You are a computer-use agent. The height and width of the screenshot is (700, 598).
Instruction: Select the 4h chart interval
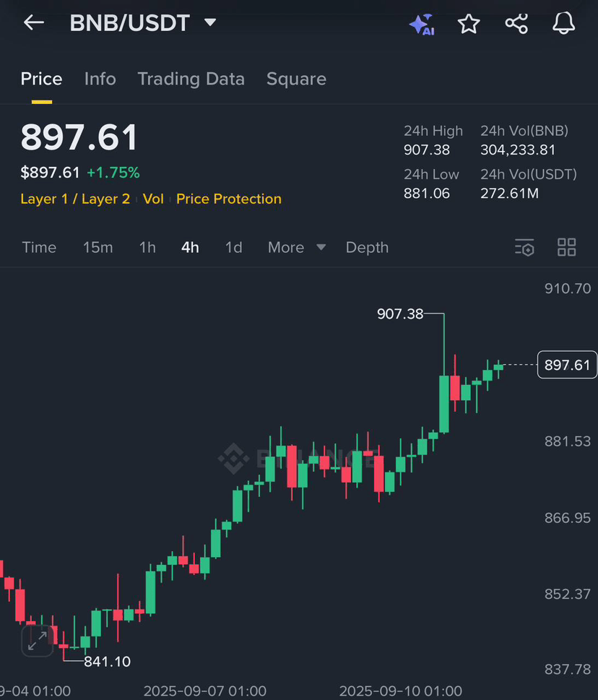[x=190, y=247]
